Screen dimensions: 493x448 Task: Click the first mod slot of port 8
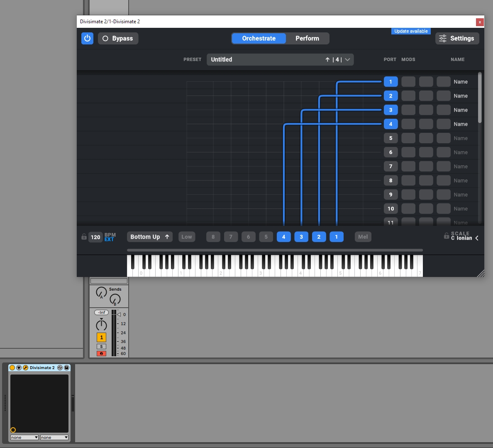(408, 181)
